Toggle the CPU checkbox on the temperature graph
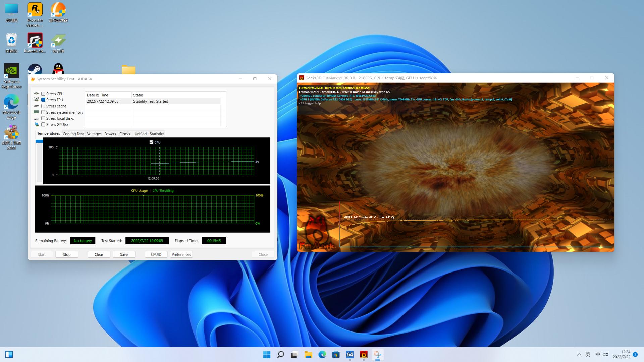This screenshot has width=644, height=362. [x=151, y=142]
